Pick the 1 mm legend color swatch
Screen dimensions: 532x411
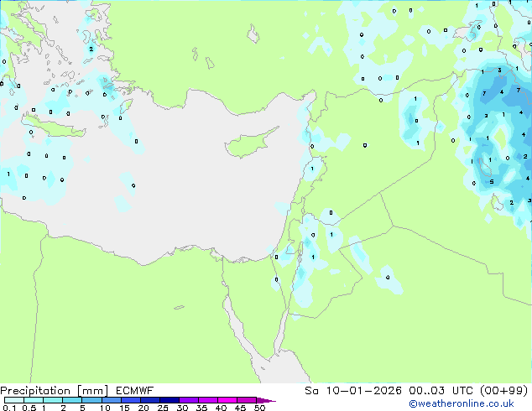53,400
